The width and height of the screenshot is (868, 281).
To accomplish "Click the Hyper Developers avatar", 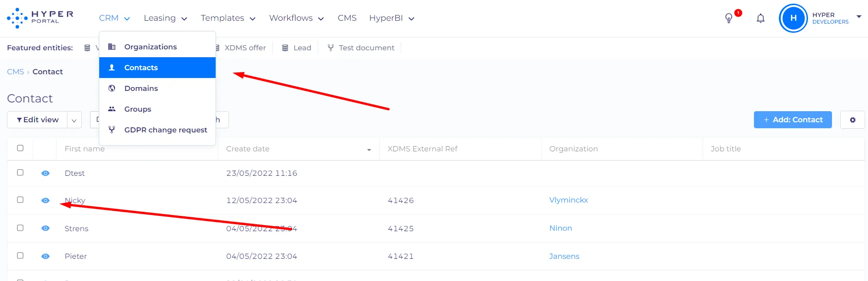I will click(793, 18).
